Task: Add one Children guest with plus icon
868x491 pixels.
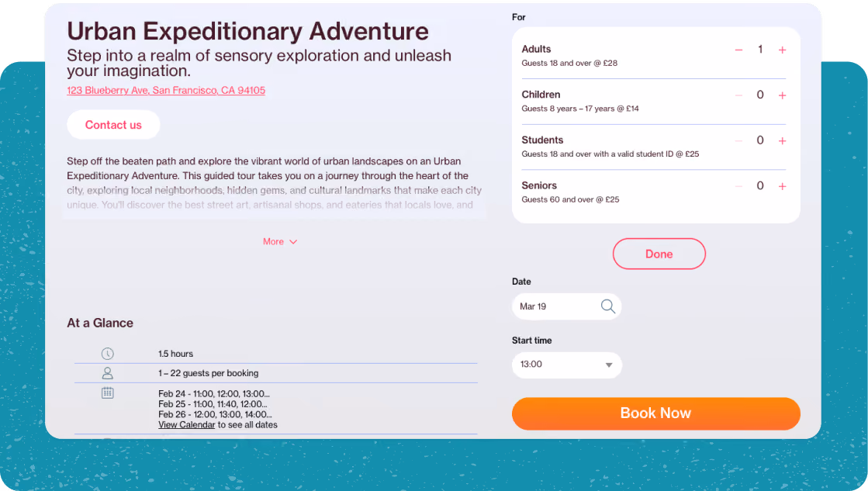Action: coord(782,95)
